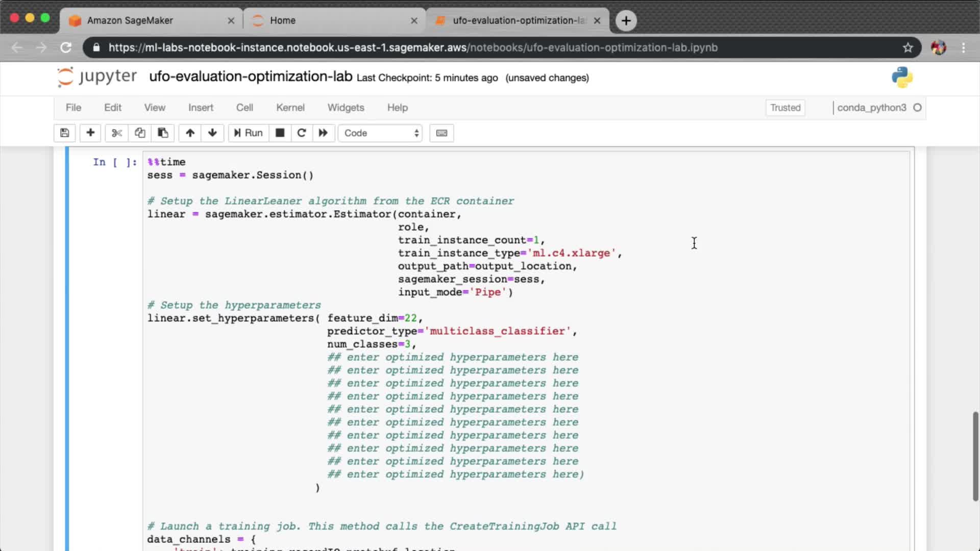Click the Trusted notebook button

(785, 108)
